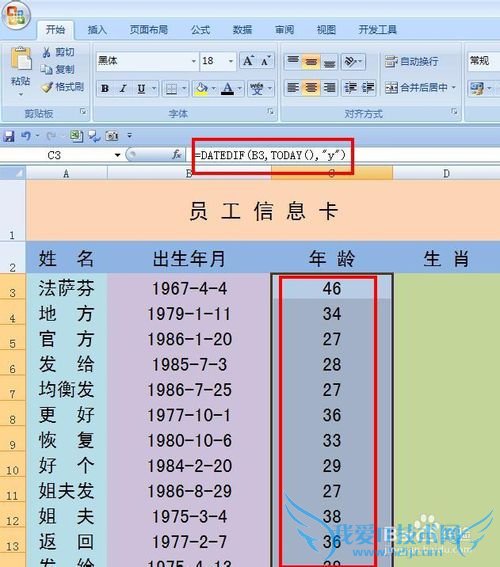
Task: Align text right
Action: pos(329,88)
